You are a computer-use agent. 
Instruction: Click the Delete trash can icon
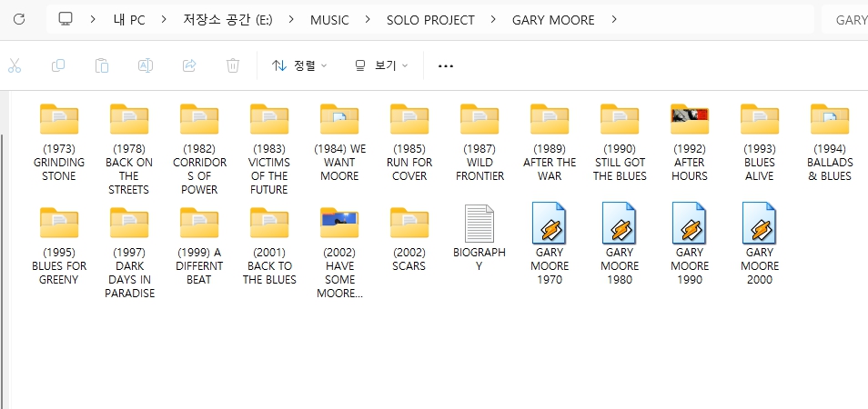coord(233,65)
